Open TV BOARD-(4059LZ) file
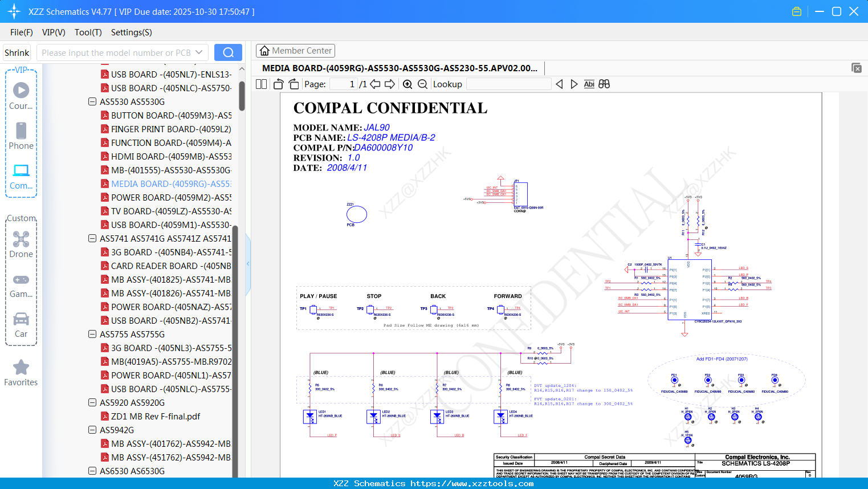 coord(166,211)
